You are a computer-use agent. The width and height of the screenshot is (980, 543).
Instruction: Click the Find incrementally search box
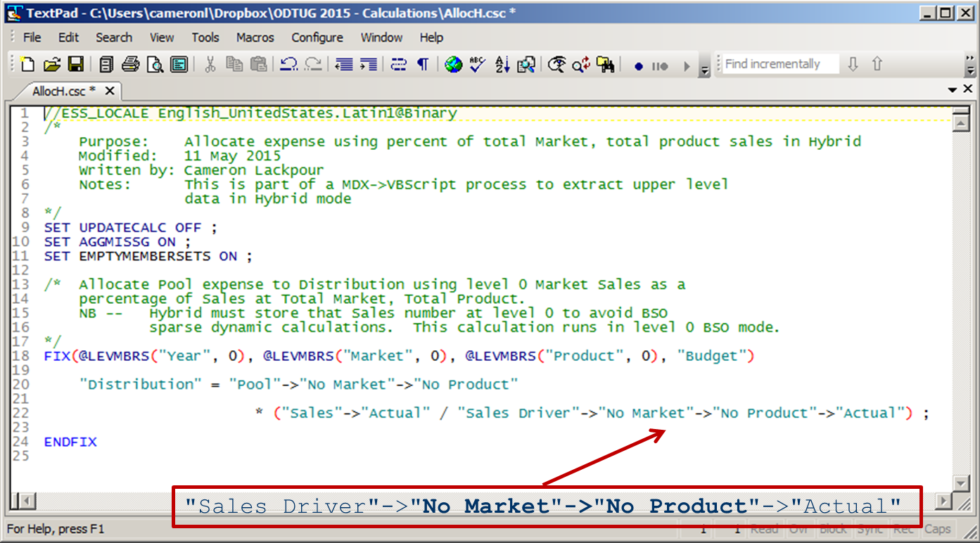click(781, 64)
